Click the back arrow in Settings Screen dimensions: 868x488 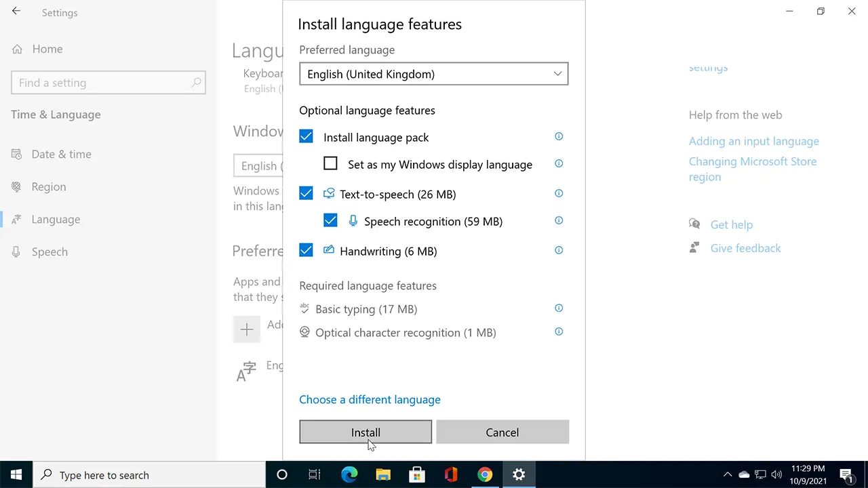pos(16,11)
